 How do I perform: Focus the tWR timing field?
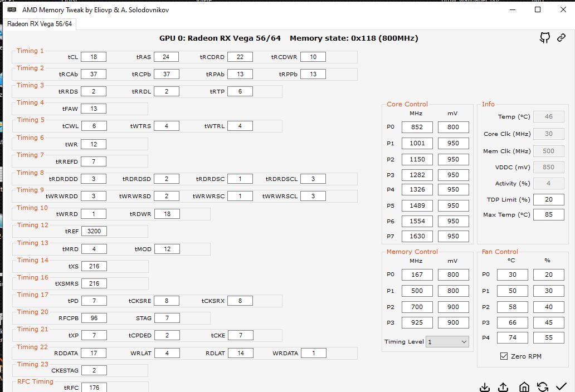(94, 144)
